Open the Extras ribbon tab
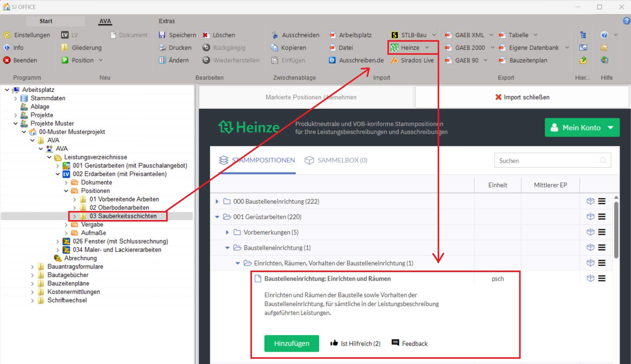The width and height of the screenshot is (631, 364). 167,21
